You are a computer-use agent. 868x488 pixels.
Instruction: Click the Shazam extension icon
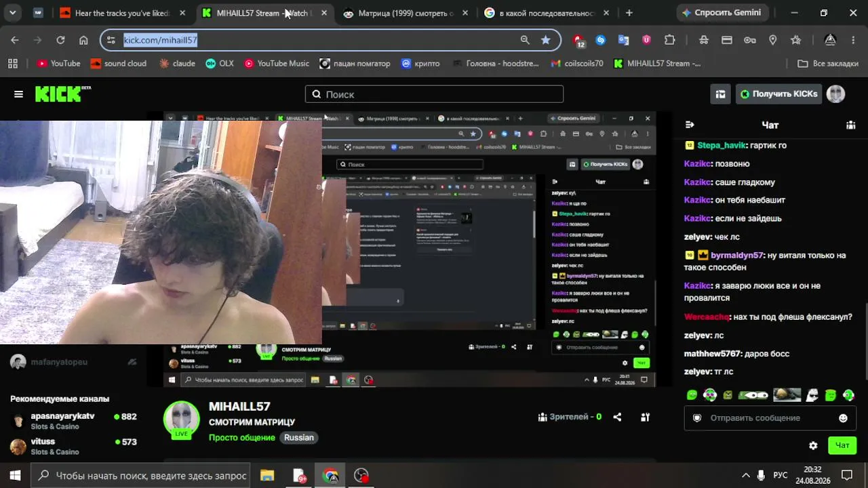coord(600,40)
